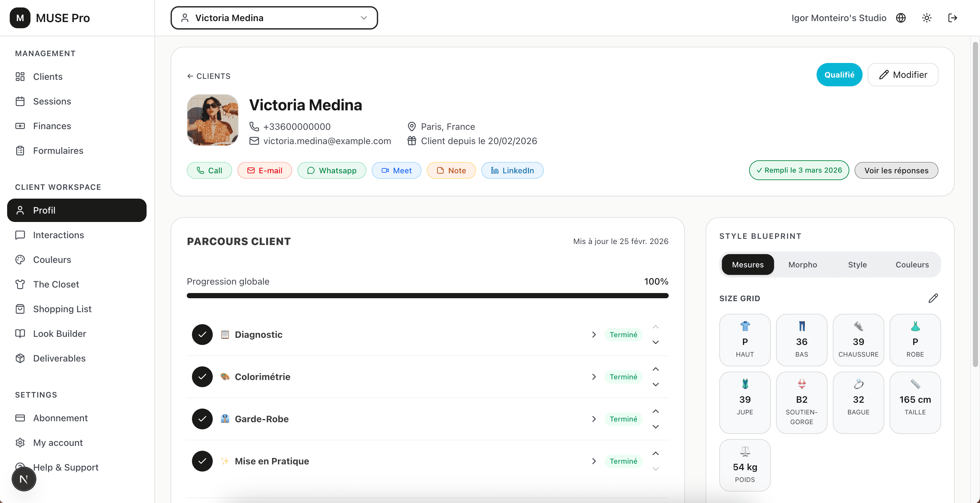
Task: Click the logout icon in header
Action: (x=952, y=18)
